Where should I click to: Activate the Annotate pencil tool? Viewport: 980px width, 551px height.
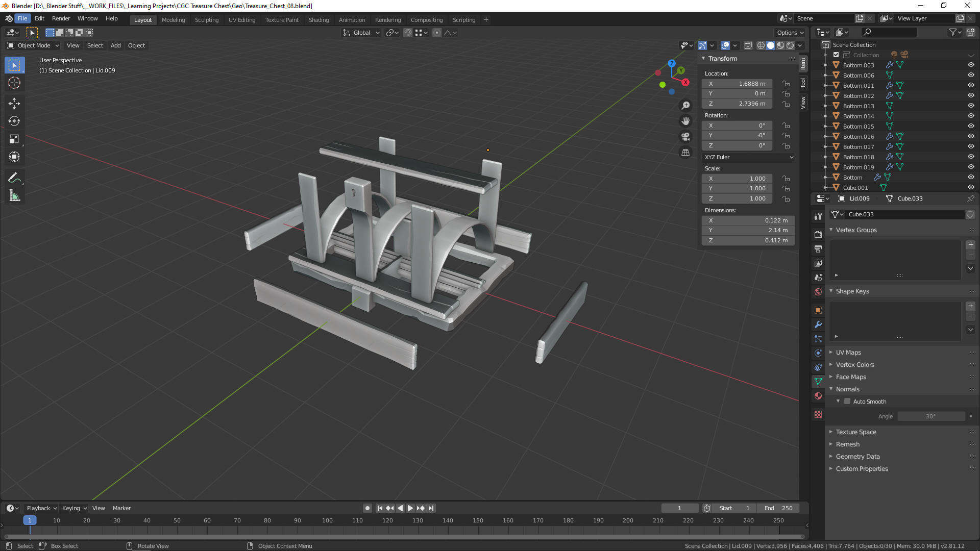pos(14,178)
